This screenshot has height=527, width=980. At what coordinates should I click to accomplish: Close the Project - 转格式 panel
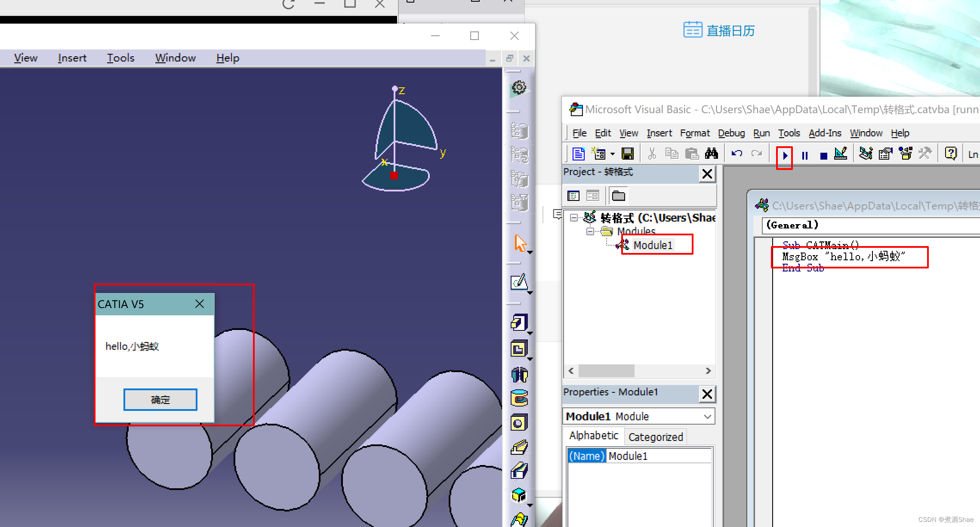[x=707, y=174]
